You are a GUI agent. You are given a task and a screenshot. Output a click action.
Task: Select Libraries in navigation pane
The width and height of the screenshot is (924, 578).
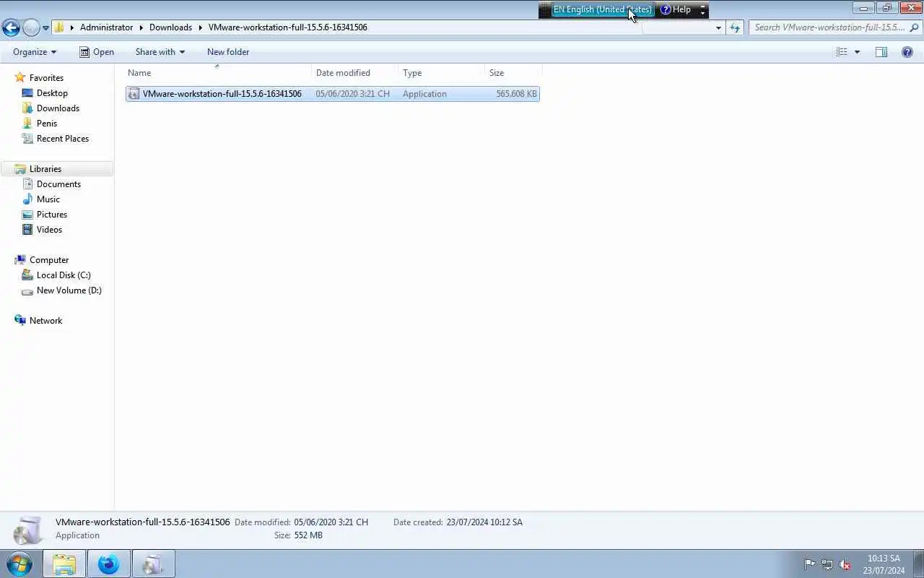tap(45, 169)
